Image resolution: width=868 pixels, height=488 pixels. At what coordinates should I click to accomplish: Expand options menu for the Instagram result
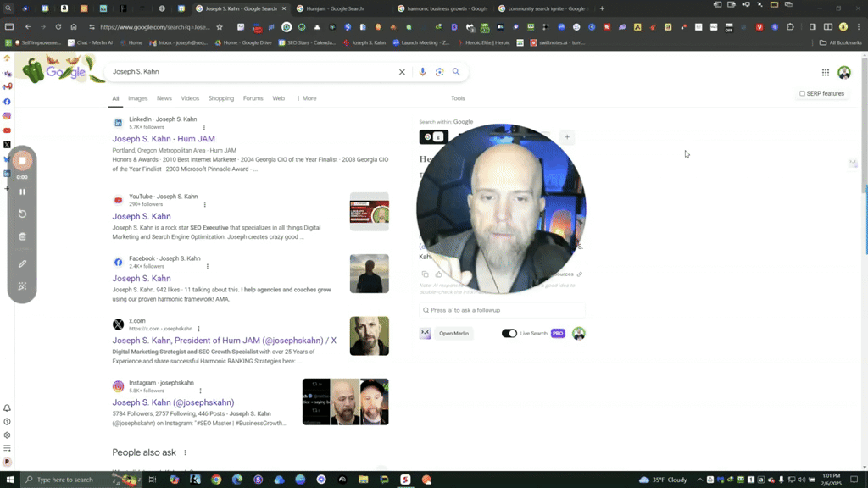click(x=200, y=391)
